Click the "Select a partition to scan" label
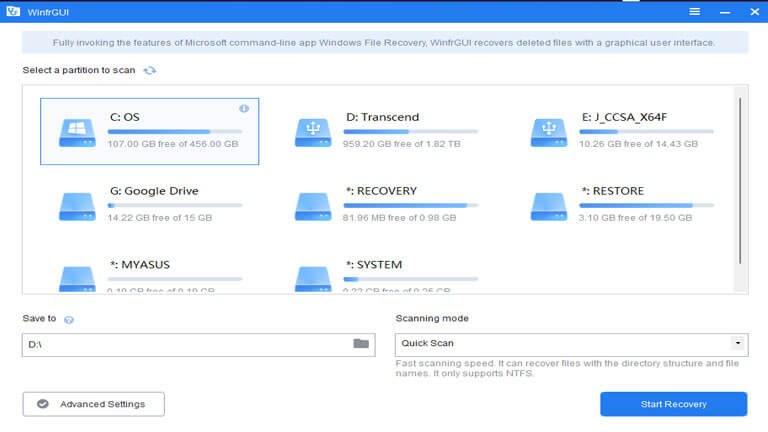This screenshot has width=768, height=432. pos(79,71)
